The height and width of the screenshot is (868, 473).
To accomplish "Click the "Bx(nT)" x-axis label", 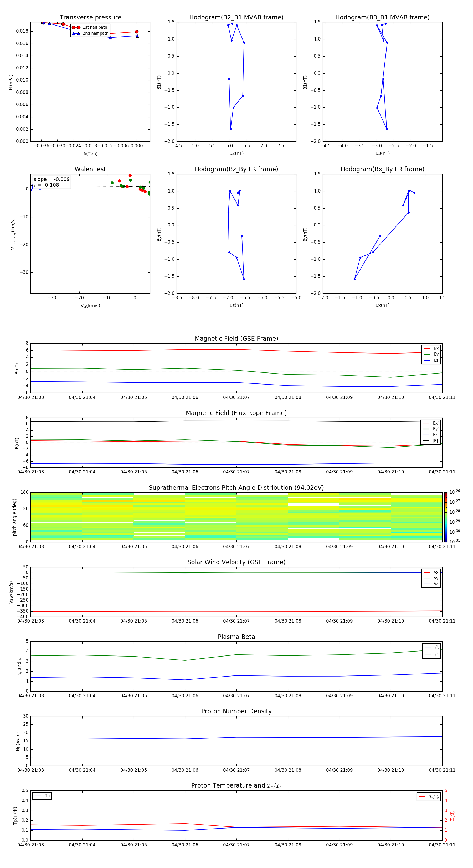I will [382, 305].
